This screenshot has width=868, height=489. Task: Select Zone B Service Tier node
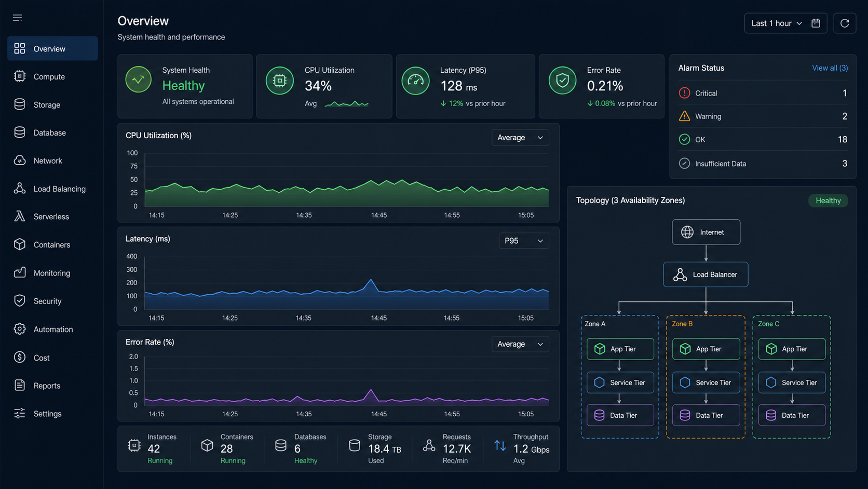pyautogui.click(x=706, y=382)
